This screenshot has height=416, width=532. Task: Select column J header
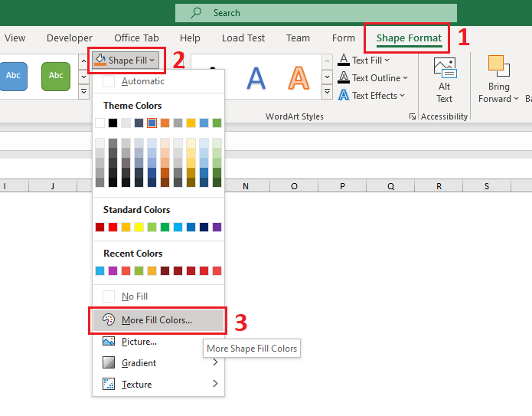[53, 186]
